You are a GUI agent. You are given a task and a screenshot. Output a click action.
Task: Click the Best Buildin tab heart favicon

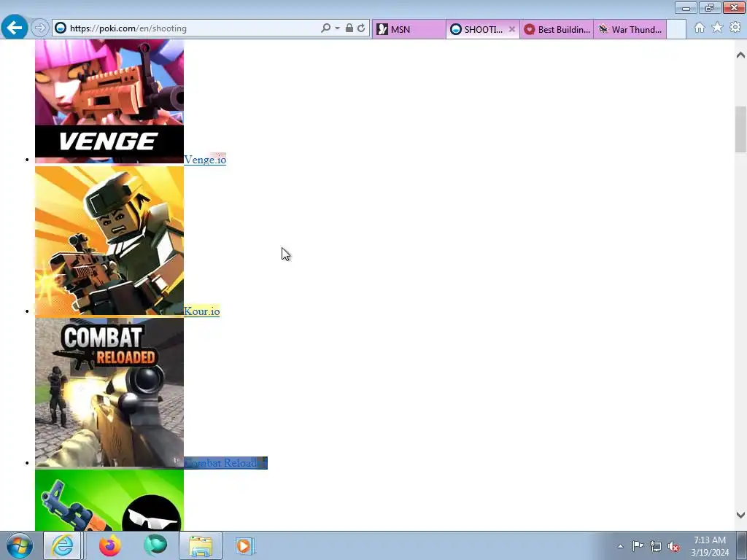click(529, 29)
